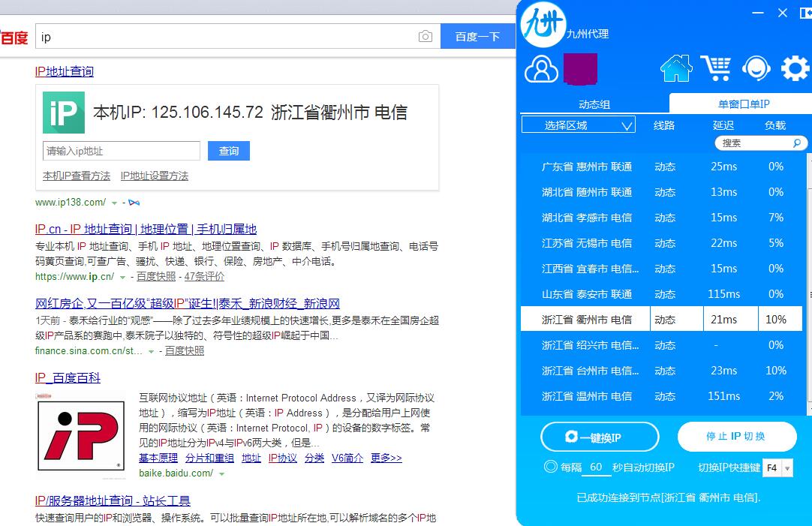Open the home icon in proxy panel

click(x=676, y=68)
